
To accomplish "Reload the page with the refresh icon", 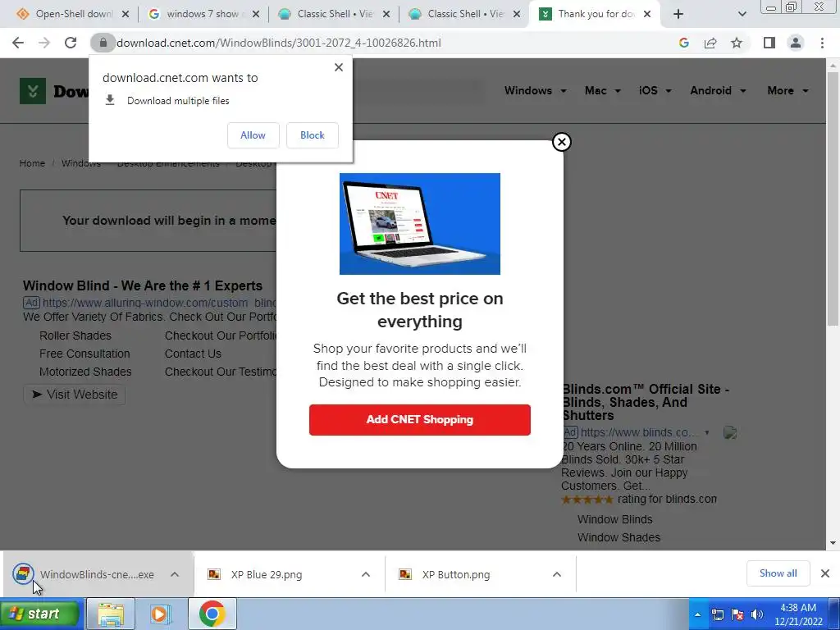I will 71,43.
